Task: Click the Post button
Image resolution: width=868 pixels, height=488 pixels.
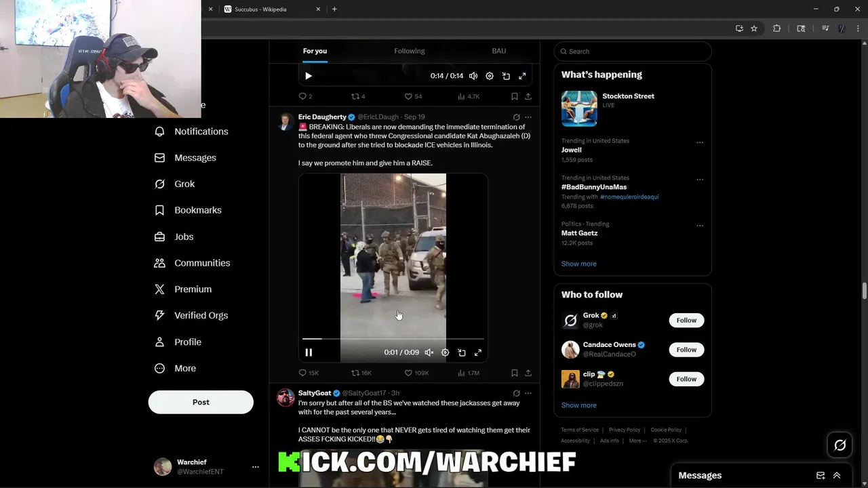Action: tap(201, 402)
